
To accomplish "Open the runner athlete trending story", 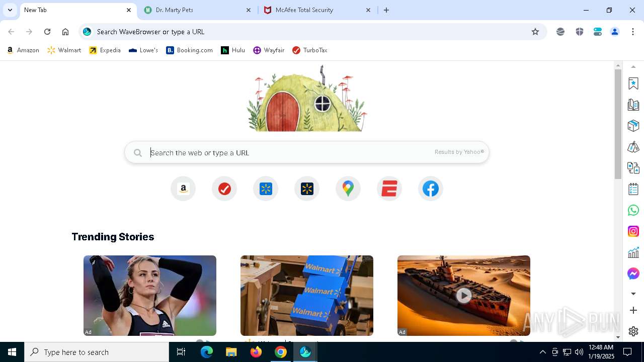I will [x=150, y=296].
